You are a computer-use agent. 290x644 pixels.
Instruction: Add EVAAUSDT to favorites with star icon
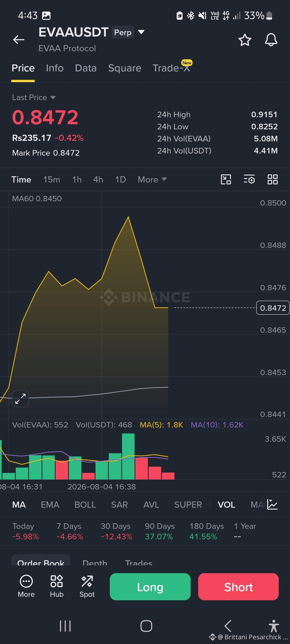coord(245,40)
